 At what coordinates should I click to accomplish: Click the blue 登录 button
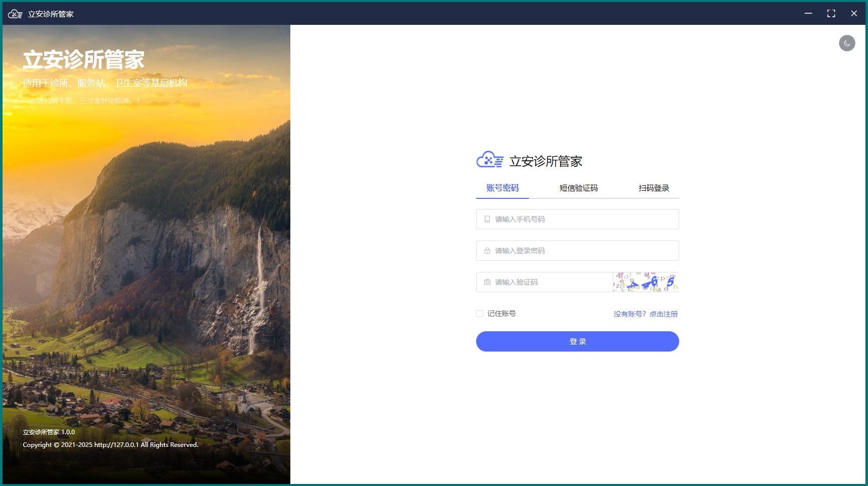[577, 341]
